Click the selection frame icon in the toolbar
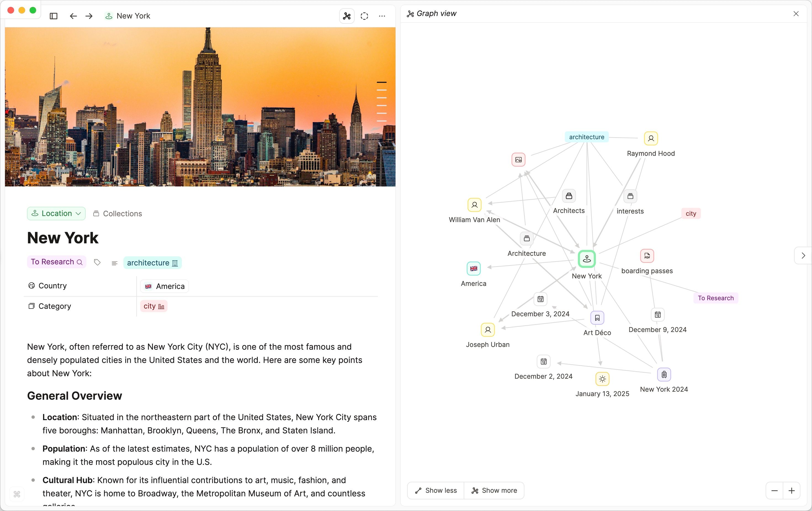The height and width of the screenshot is (511, 812). pos(364,16)
